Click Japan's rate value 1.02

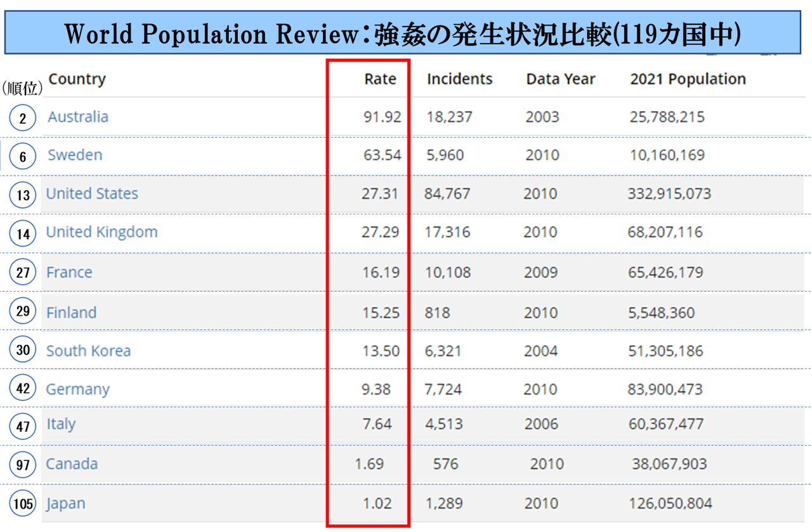[377, 504]
